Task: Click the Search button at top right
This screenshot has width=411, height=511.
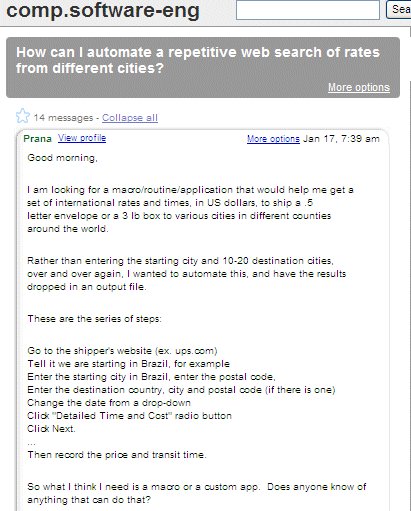Action: (398, 10)
